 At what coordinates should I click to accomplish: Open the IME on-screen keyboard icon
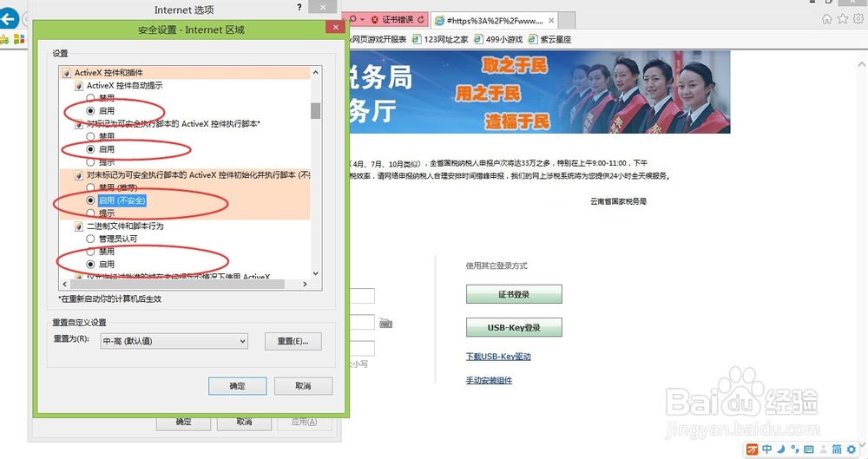(x=809, y=449)
